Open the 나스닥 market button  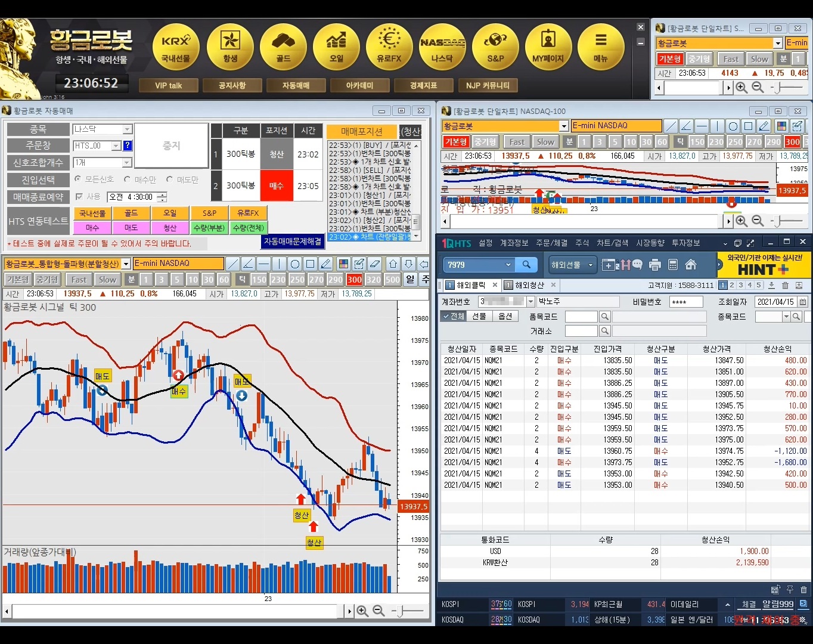click(x=442, y=47)
